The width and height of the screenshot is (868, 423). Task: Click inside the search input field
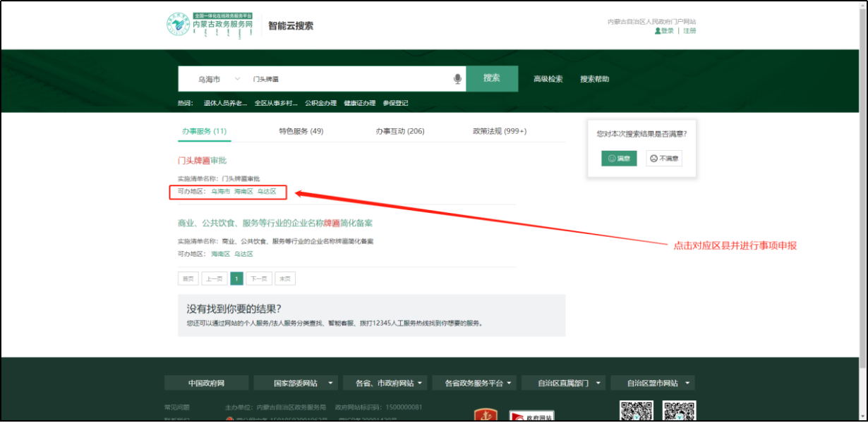coord(339,78)
